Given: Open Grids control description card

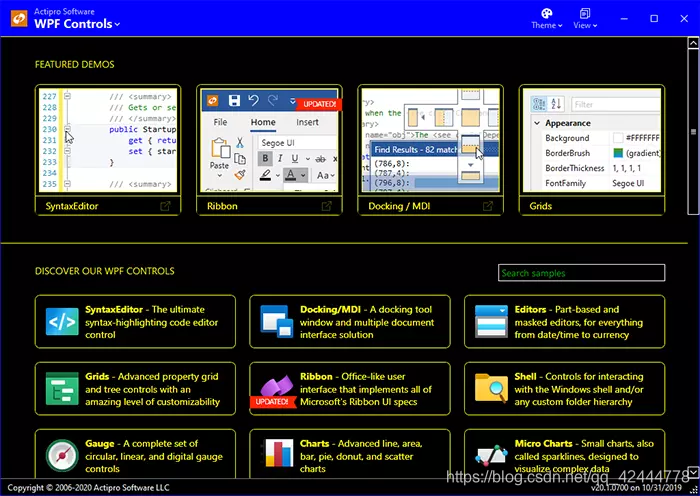Looking at the screenshot, I should pos(135,388).
